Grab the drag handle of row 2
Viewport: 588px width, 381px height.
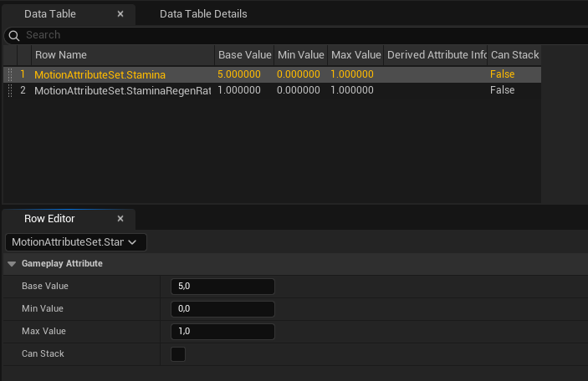9,90
